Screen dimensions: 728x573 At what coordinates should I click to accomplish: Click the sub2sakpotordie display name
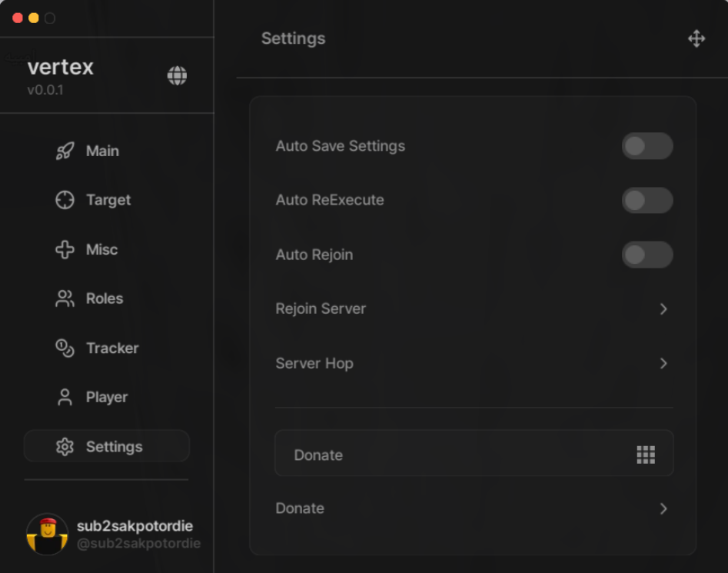tap(135, 526)
